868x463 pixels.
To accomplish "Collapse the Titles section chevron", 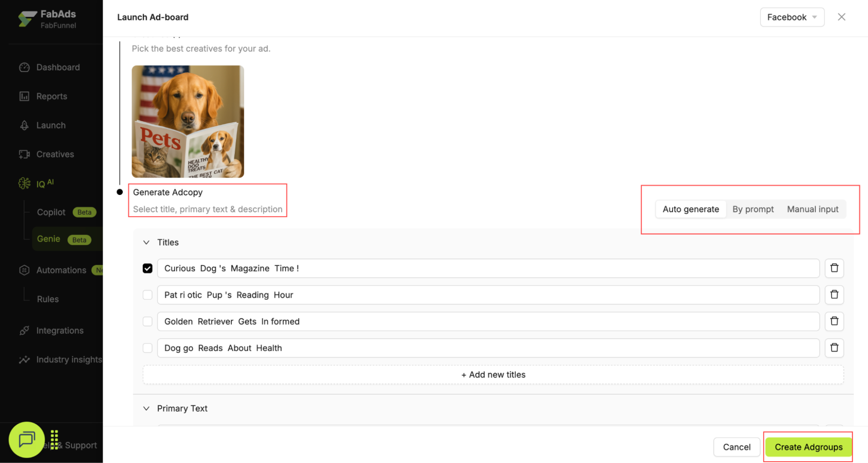I will click(x=146, y=242).
